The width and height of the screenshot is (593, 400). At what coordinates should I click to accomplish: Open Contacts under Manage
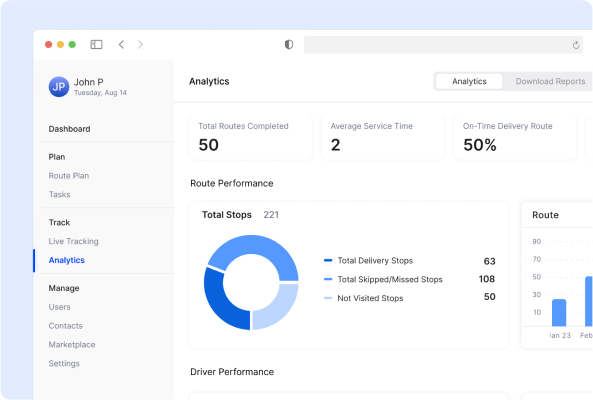click(x=65, y=326)
